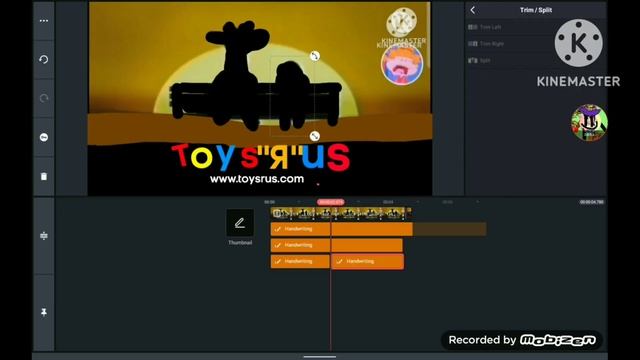Screen dimensions: 640x360
Task: Select the highlighted Handwriting clip right of playhead
Action: pos(368,261)
